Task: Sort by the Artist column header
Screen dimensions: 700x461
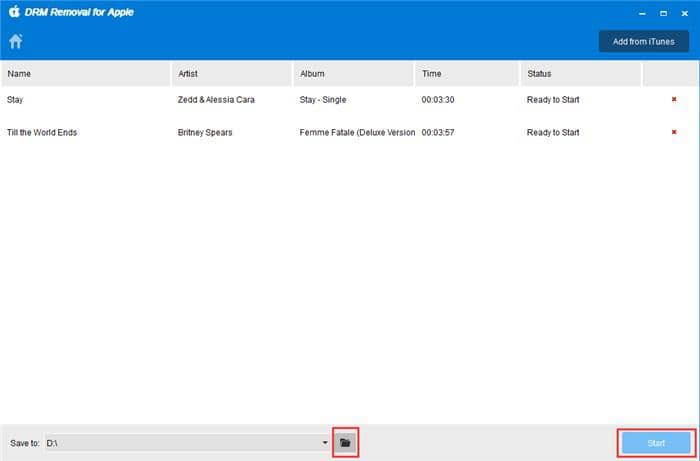Action: click(x=232, y=74)
